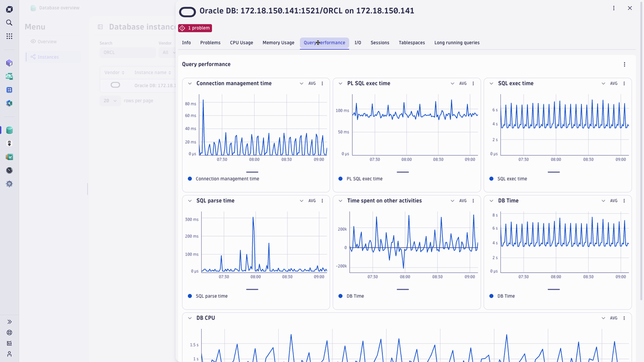Viewport: 644px width, 362px height.
Task: Collapse the Time spent on other activities panel
Action: click(340, 201)
